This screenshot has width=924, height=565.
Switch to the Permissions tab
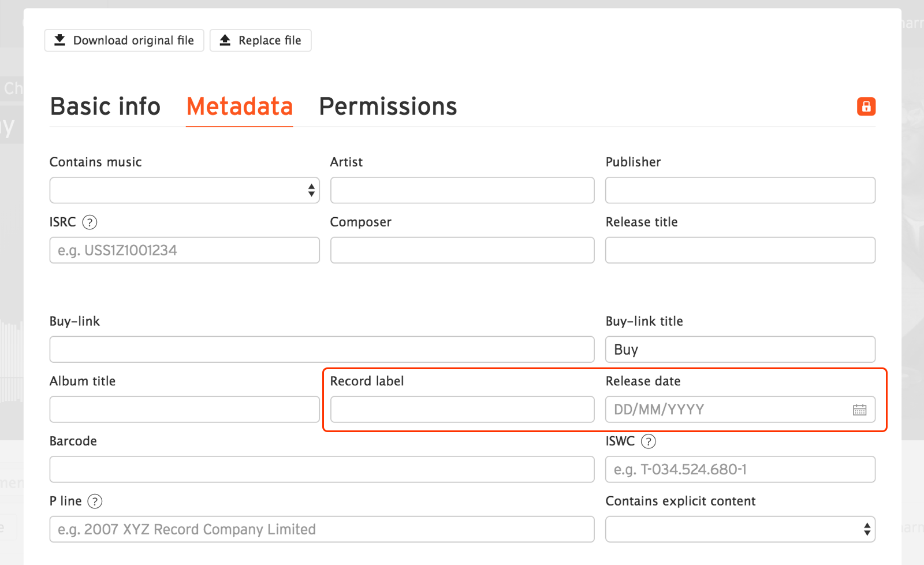(x=388, y=106)
